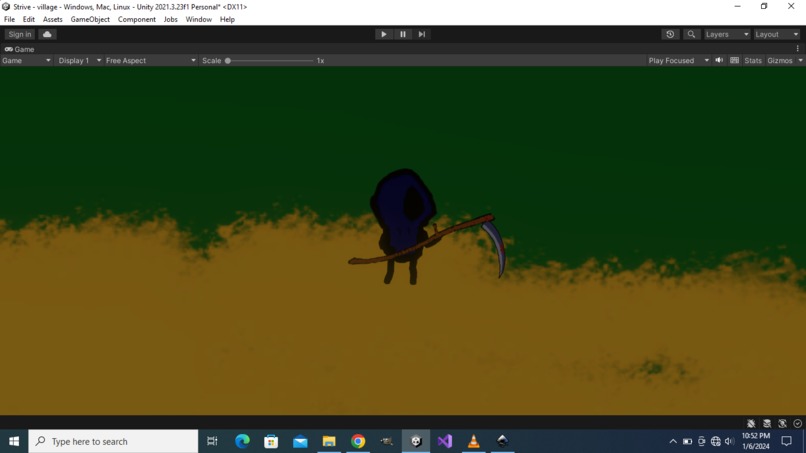
Task: Open the Jobs menu
Action: click(171, 20)
